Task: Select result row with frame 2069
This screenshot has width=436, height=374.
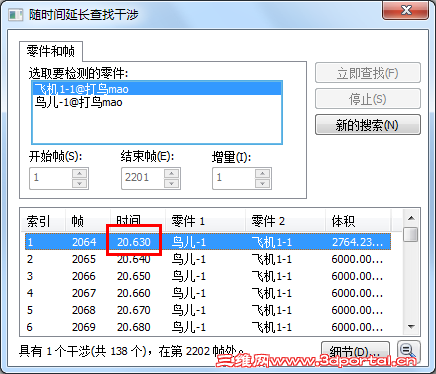Action: 208,327
